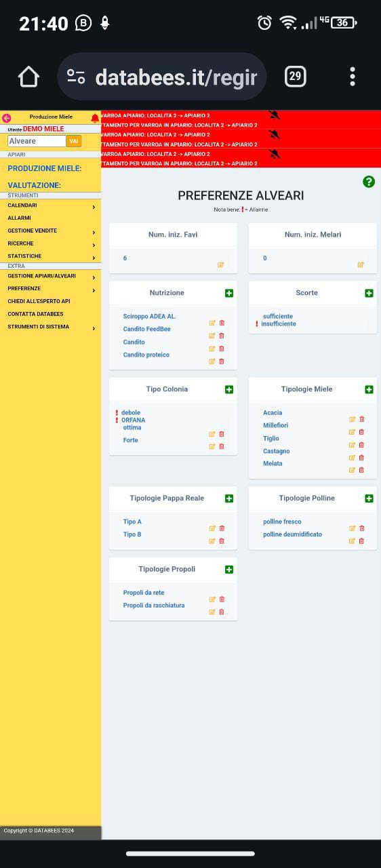Delete the Acacia honey type

point(361,419)
